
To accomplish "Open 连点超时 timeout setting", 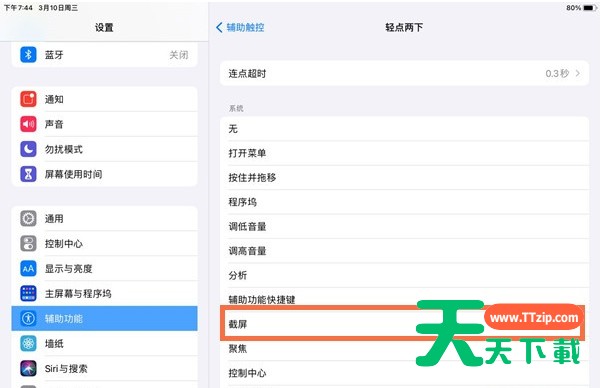I will [x=404, y=73].
